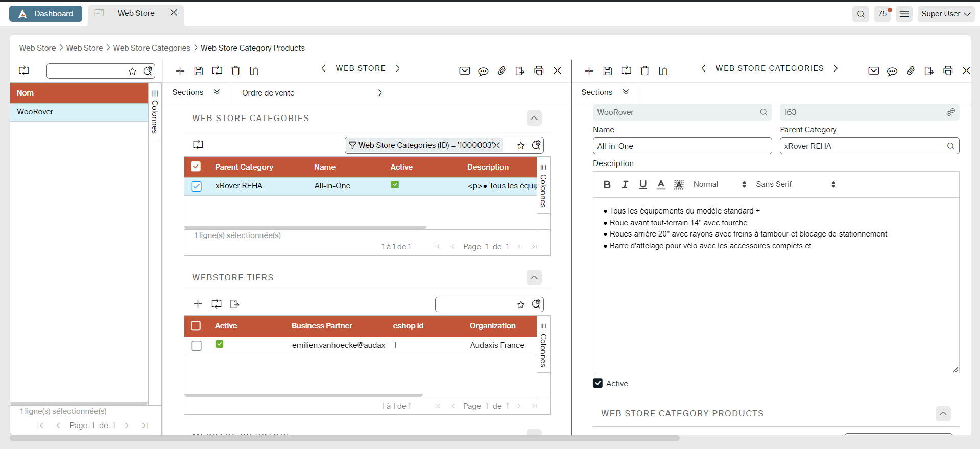This screenshot has height=449, width=980.
Task: Add new record in Web Store Categories toolbar
Action: point(589,71)
